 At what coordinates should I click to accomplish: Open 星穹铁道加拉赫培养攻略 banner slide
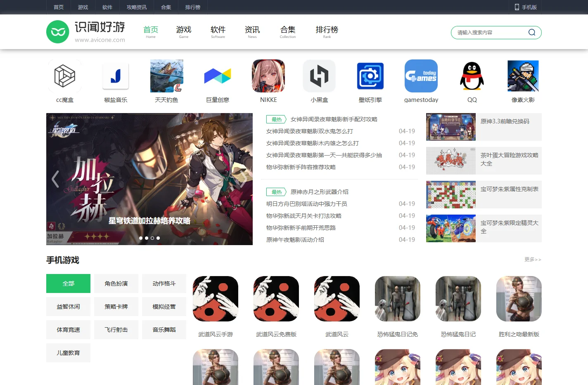click(x=149, y=179)
